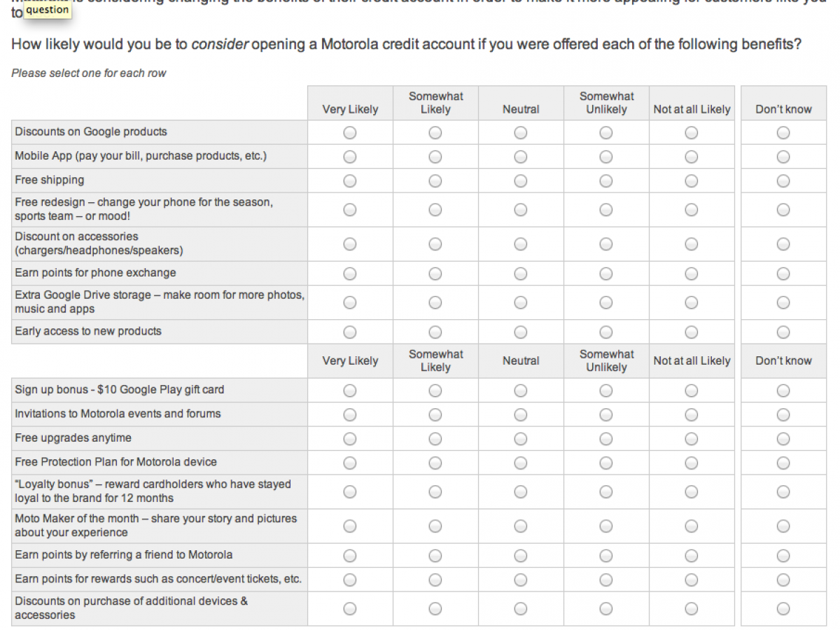Screen dimensions: 840x630
Task: Choose Somewhat Likely for Mobile App row
Action: [x=435, y=157]
